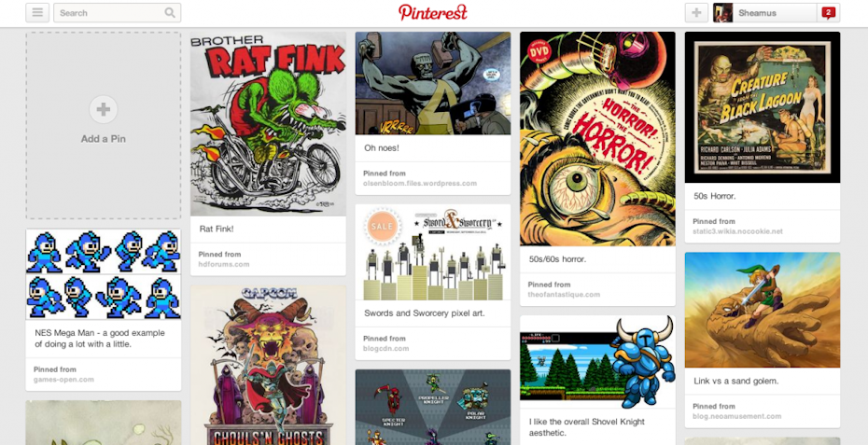868x445 pixels.
Task: Open the Shovel Knight screenshot pin
Action: pos(597,362)
